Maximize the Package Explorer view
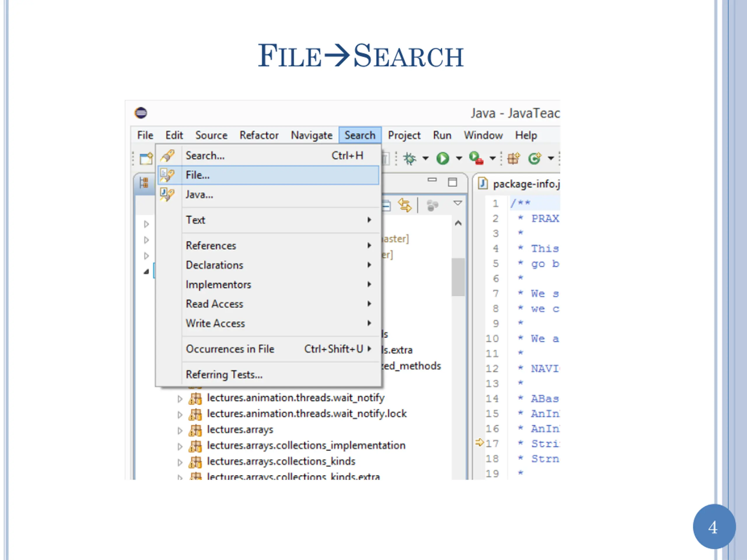The image size is (747, 560). click(453, 182)
